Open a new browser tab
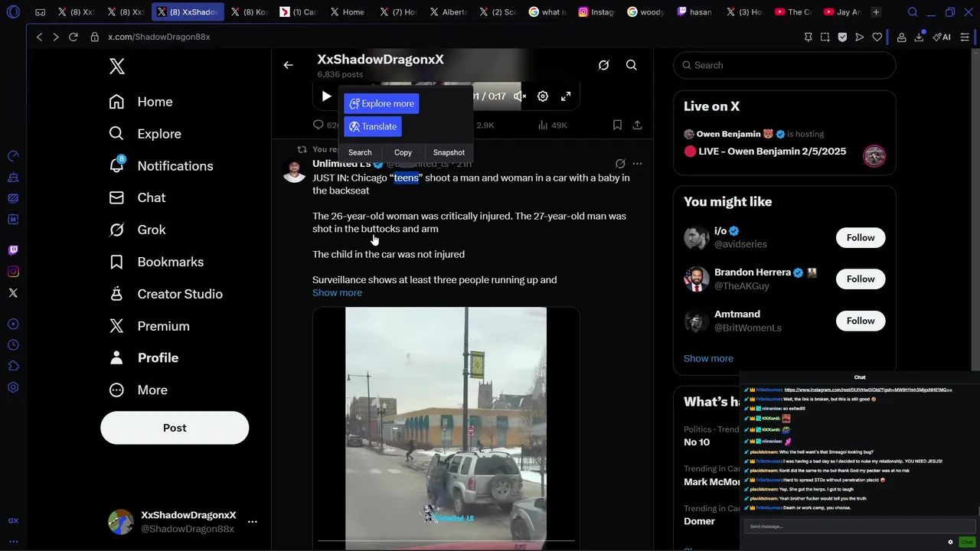This screenshot has height=551, width=980. (x=876, y=12)
